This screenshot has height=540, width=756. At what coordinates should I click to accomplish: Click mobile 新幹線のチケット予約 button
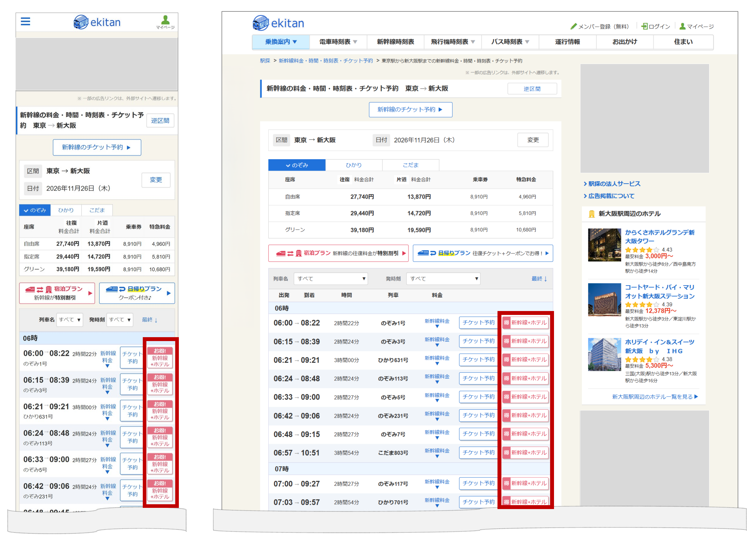click(x=97, y=147)
